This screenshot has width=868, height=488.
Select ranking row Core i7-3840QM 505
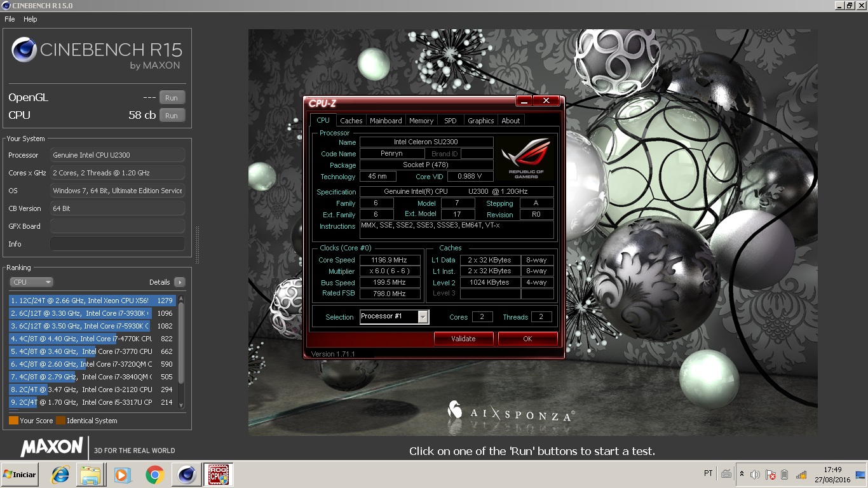point(92,377)
